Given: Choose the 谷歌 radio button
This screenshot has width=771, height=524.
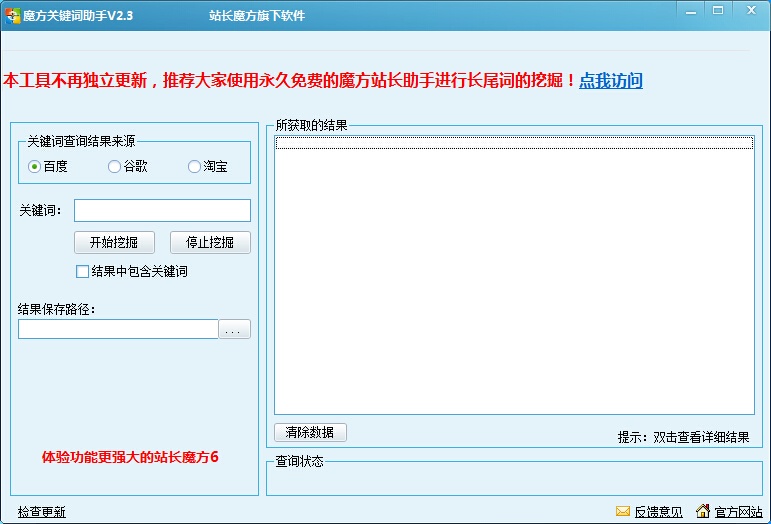Looking at the screenshot, I should (114, 167).
